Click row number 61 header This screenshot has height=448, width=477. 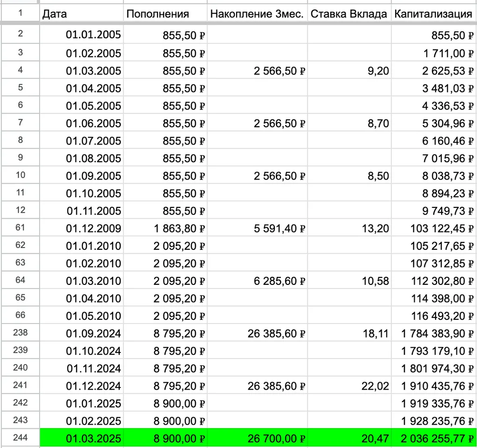(x=20, y=228)
